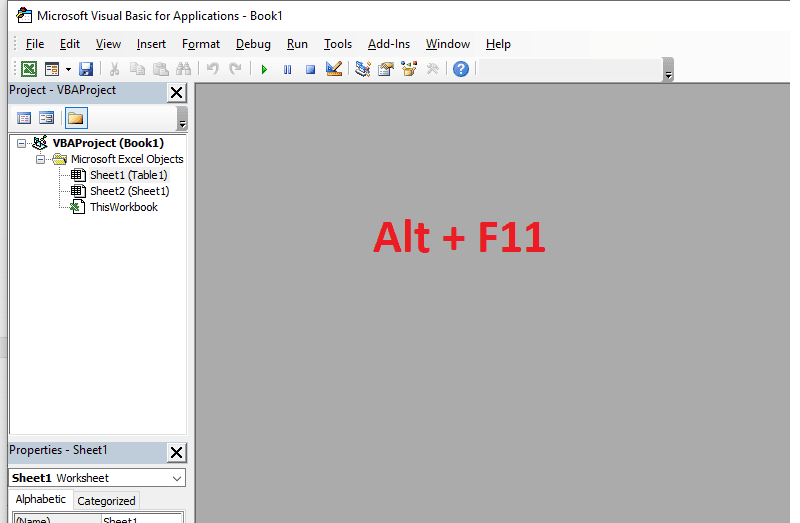Switch to Microsoft Excel view icon

(29, 69)
